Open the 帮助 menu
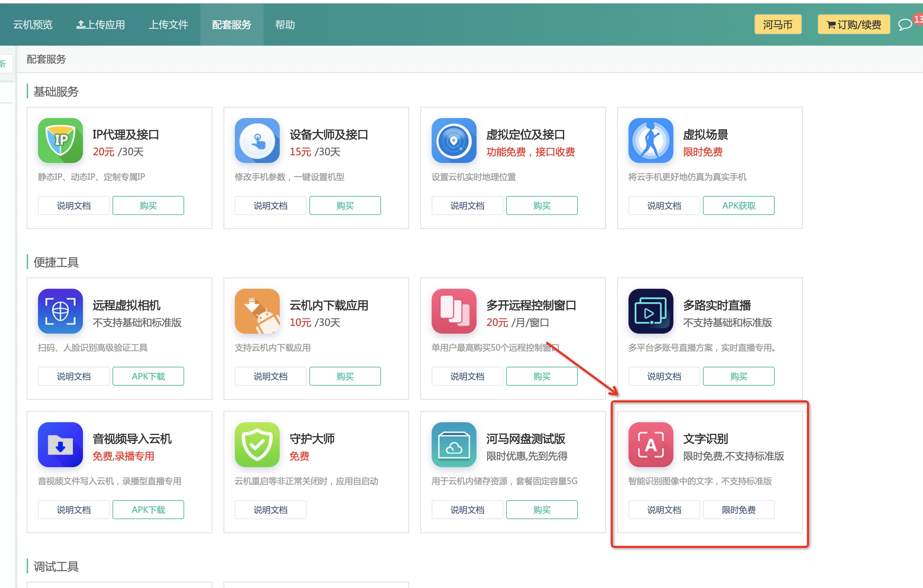923x588 pixels. tap(285, 24)
